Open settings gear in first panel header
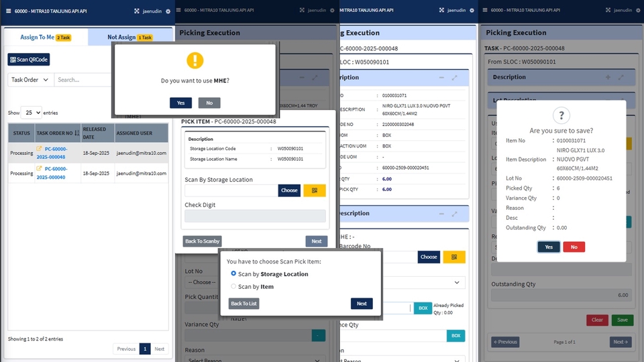644x362 pixels. (168, 11)
